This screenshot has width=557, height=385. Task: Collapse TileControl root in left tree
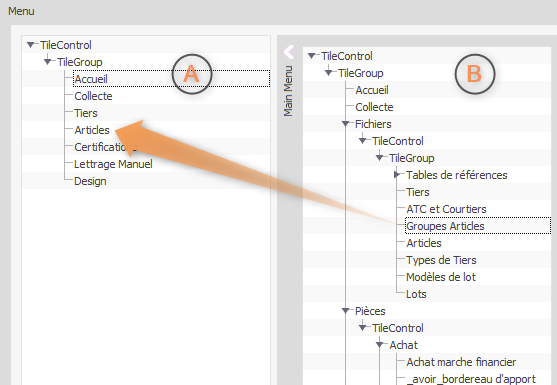tap(31, 45)
